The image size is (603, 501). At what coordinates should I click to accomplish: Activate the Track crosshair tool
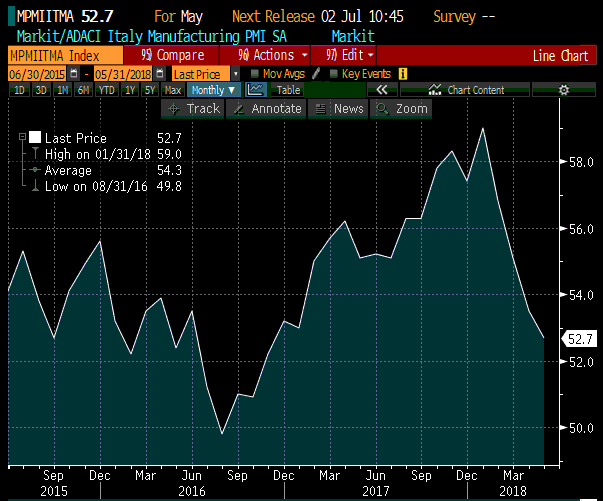pos(193,109)
